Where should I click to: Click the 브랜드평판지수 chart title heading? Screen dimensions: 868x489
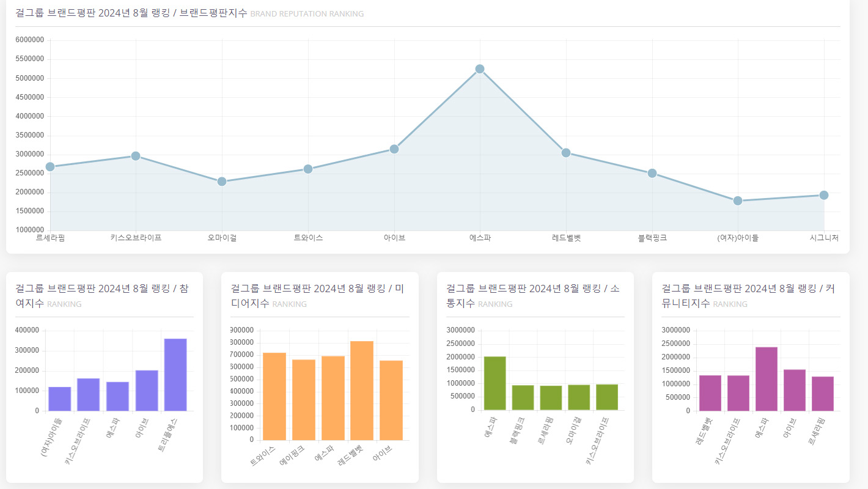[x=131, y=13]
